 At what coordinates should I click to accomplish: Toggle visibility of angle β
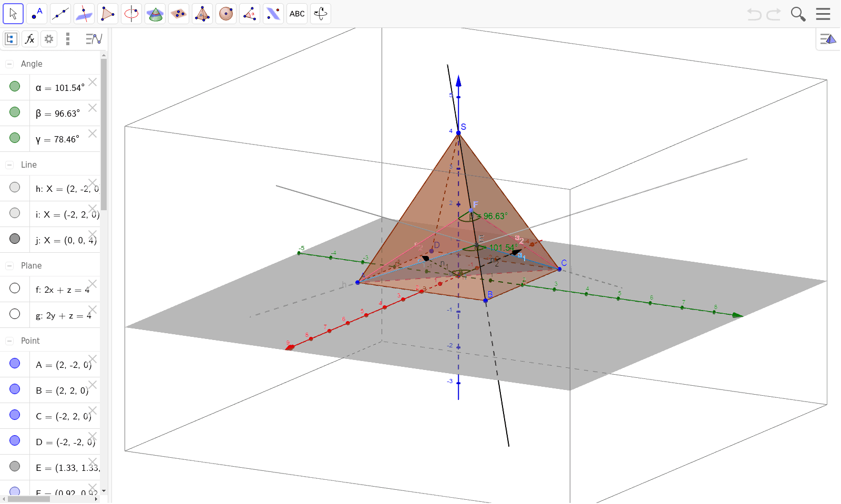click(x=15, y=112)
